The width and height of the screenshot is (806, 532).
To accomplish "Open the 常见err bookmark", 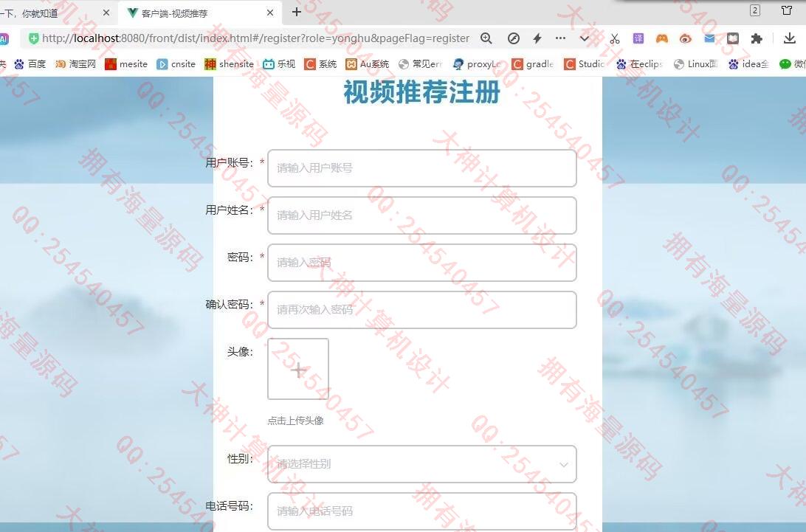I will (421, 63).
